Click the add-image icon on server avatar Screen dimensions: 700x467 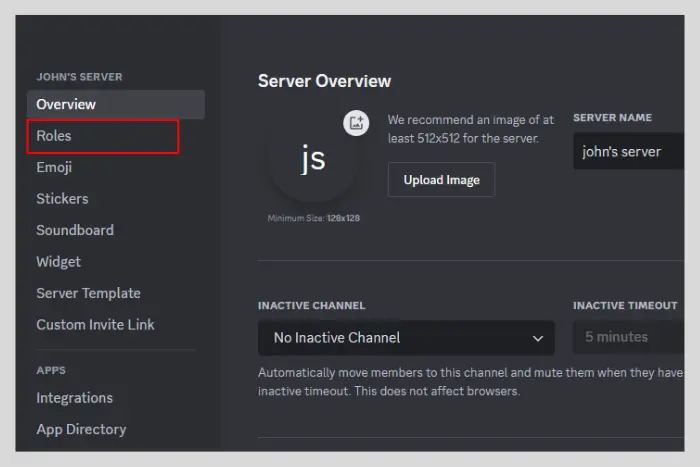tap(356, 123)
